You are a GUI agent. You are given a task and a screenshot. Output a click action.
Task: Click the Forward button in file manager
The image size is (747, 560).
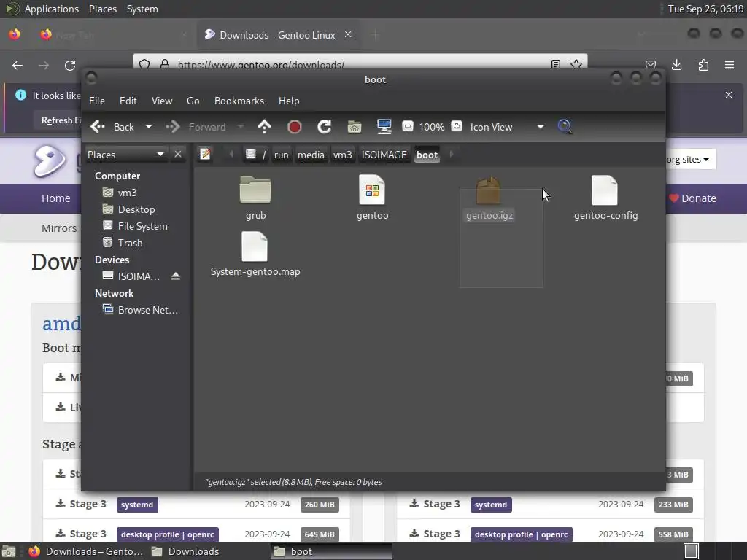click(x=196, y=127)
